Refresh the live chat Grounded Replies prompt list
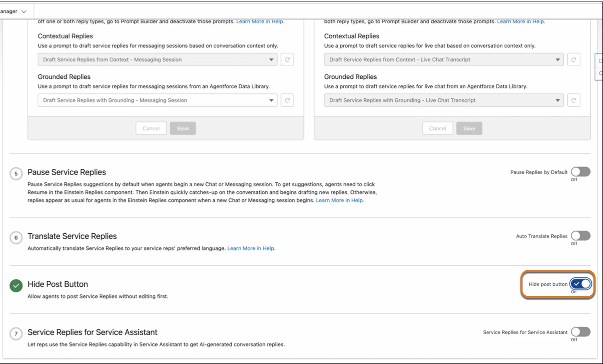 click(x=574, y=100)
